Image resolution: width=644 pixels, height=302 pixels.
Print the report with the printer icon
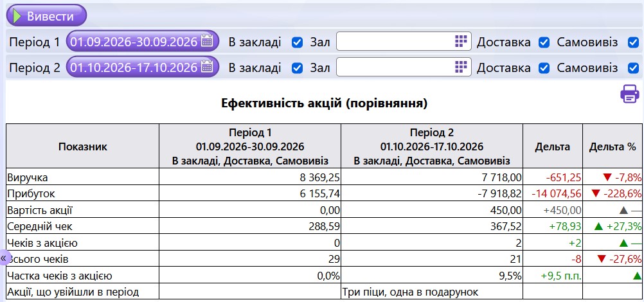coord(630,94)
